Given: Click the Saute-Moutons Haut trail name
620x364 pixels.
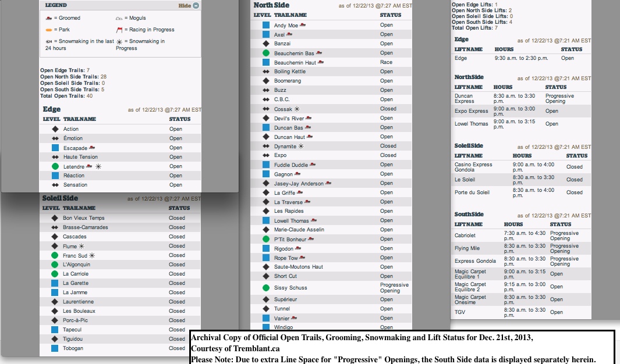Looking at the screenshot, I should click(x=298, y=267).
